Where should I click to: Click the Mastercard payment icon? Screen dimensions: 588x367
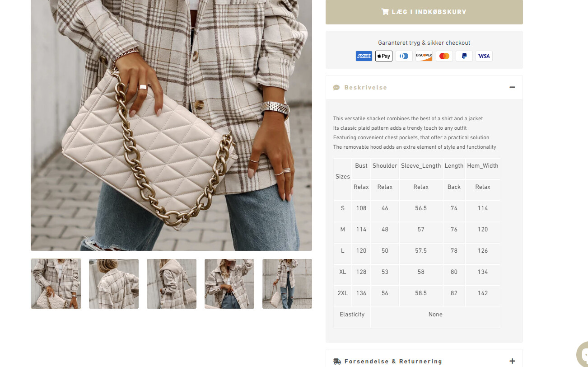(444, 56)
